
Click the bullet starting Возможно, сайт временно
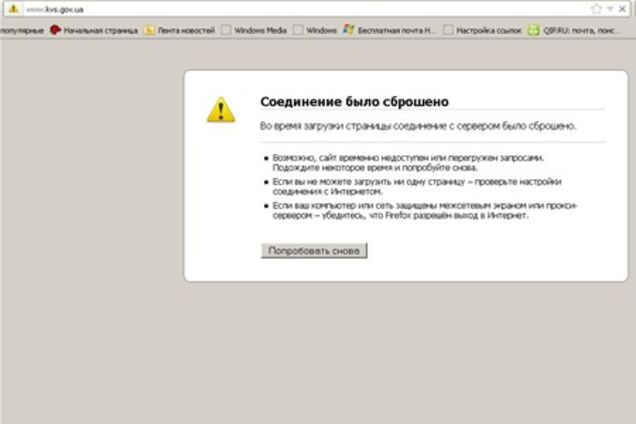click(408, 162)
